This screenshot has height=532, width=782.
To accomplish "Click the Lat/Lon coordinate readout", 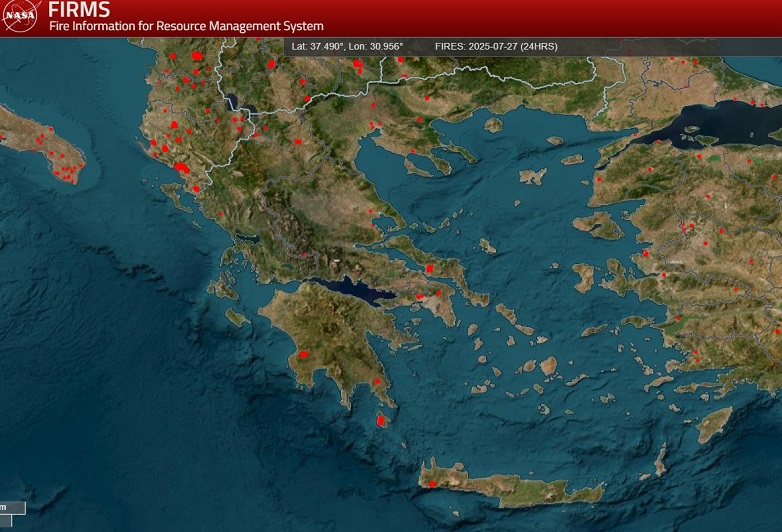I will [x=347, y=47].
